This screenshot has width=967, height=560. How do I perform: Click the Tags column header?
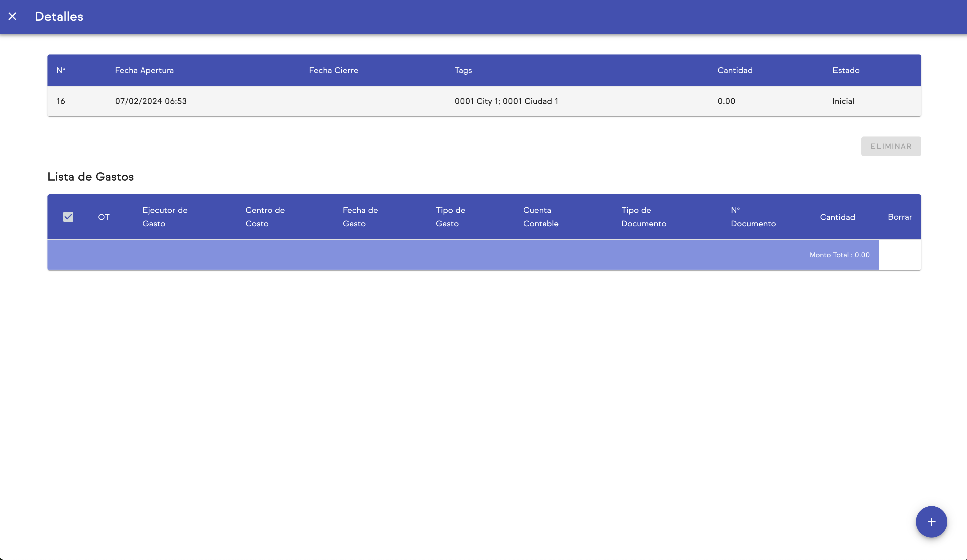coord(463,70)
